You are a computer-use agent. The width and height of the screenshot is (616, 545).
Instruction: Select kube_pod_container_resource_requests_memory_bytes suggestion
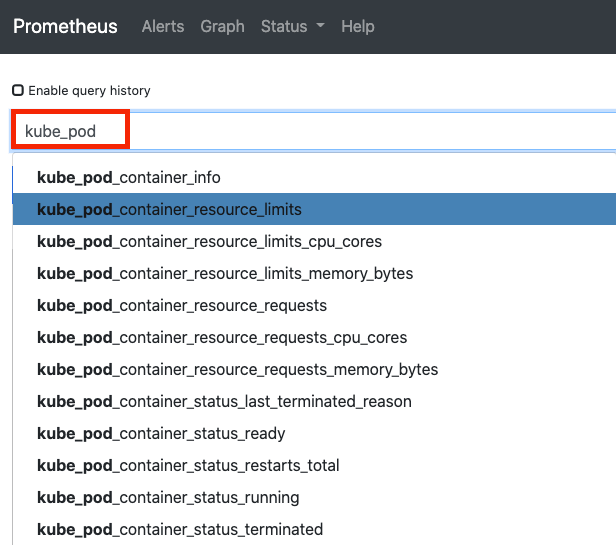314,370
